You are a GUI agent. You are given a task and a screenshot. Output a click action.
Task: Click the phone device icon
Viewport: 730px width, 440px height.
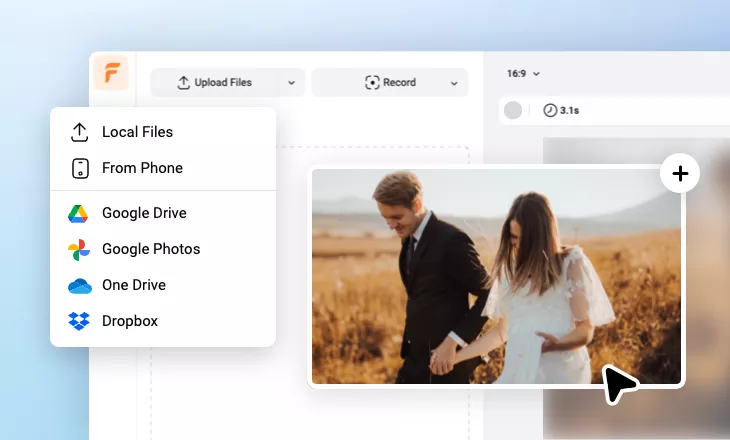80,168
